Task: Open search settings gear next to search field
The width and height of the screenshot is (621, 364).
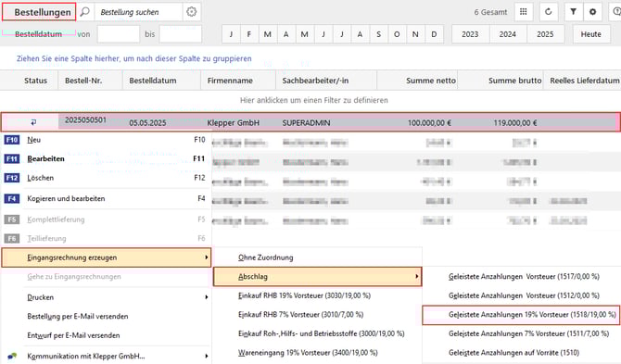Action: tap(192, 12)
